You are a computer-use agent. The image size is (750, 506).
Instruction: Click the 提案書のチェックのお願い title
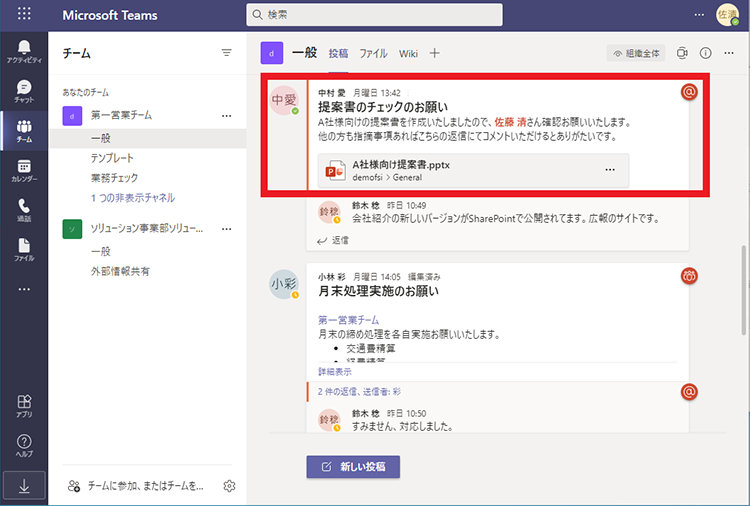(x=383, y=107)
